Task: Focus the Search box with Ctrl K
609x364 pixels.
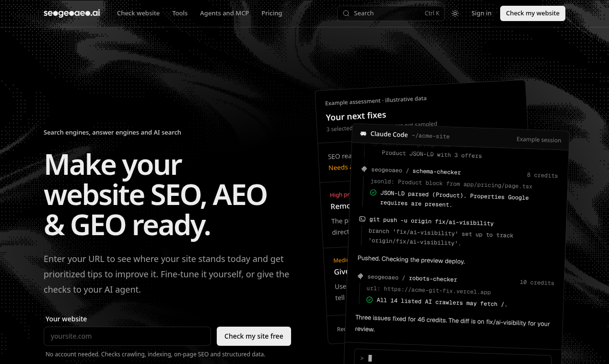Action: (391, 13)
